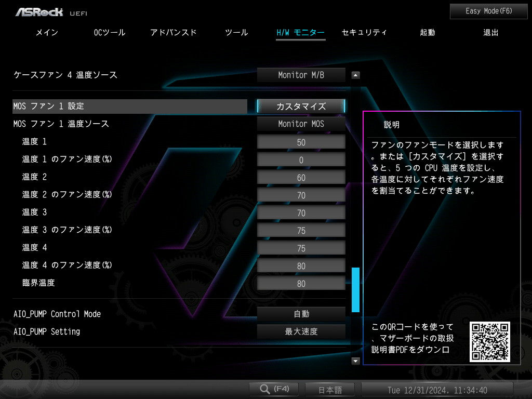Open the メイン tab

click(x=47, y=33)
